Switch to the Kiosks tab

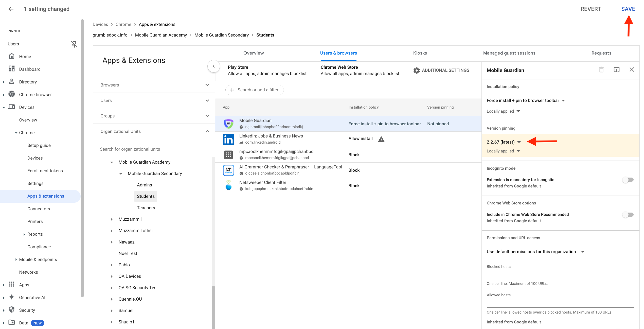[420, 53]
